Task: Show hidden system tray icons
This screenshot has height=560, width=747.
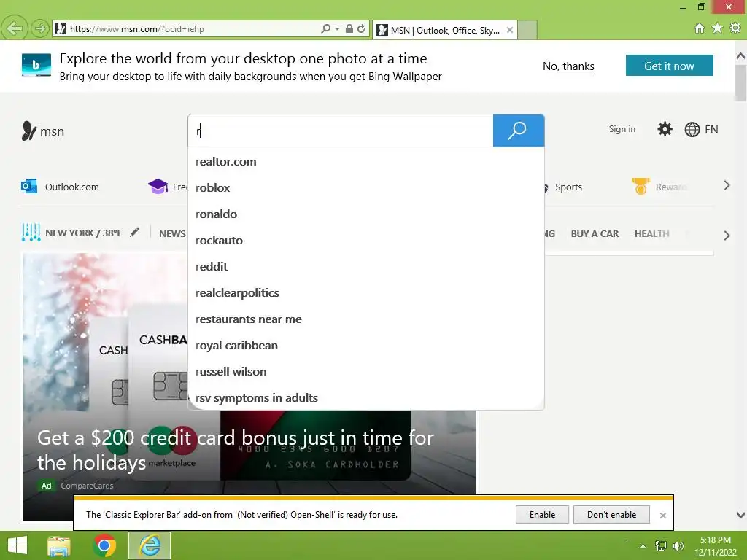Action: tap(643, 546)
